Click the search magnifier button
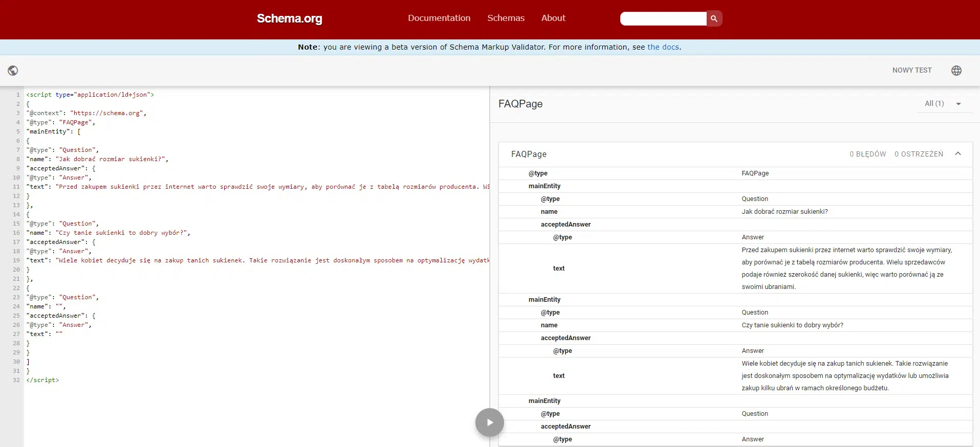 [x=714, y=18]
